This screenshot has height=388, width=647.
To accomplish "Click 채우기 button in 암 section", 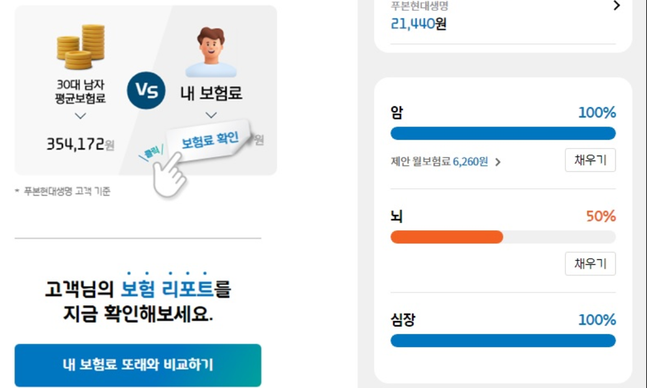I will [x=590, y=160].
